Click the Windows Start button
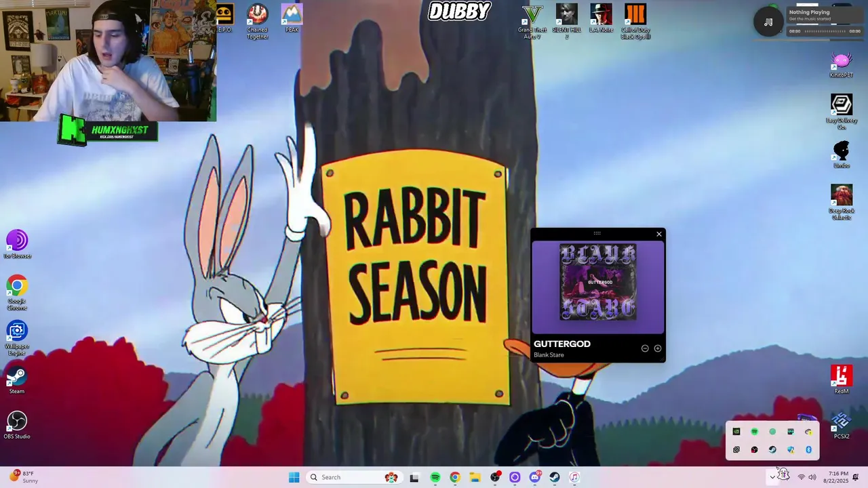Image resolution: width=868 pixels, height=488 pixels. [x=294, y=477]
